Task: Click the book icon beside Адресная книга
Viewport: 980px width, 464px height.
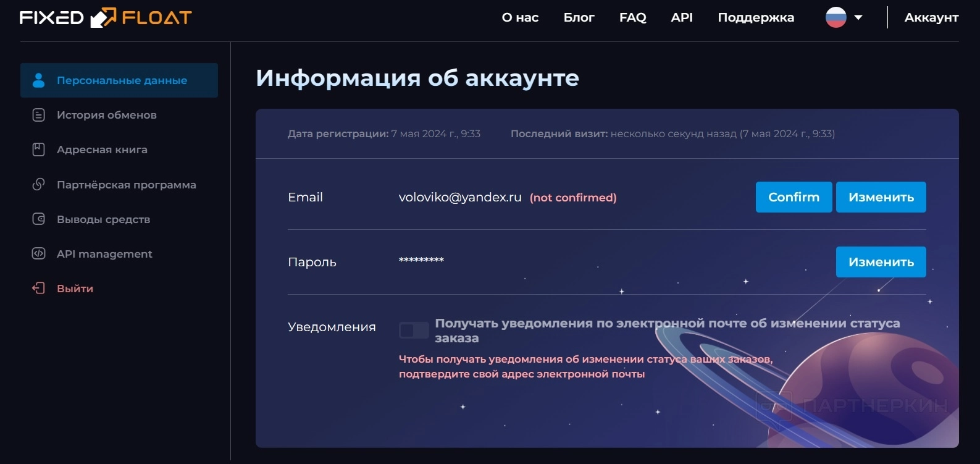Action: [38, 150]
